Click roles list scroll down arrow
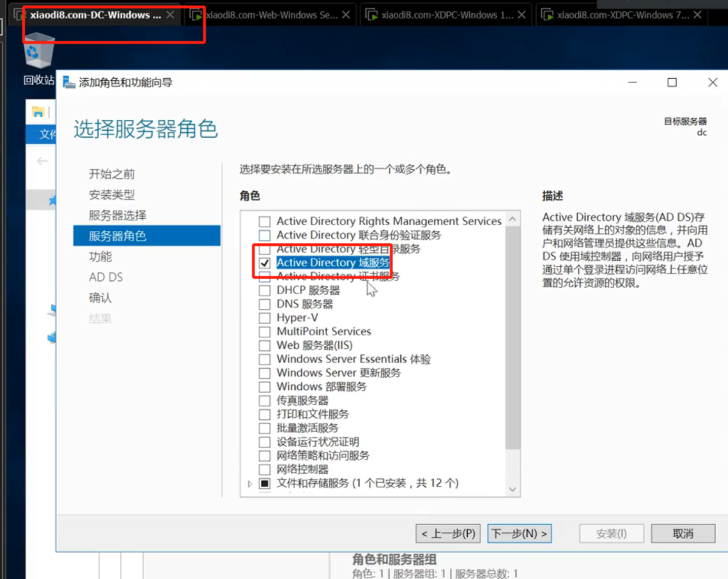This screenshot has height=579, width=728. (513, 489)
